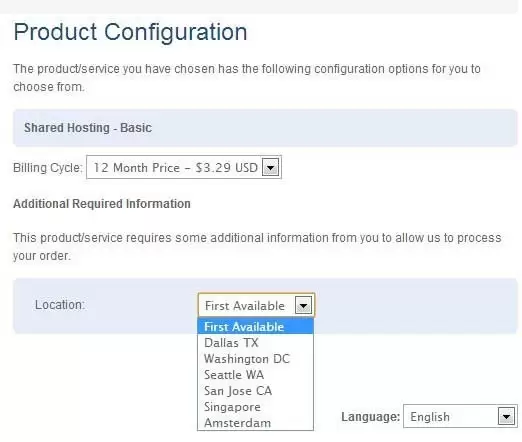The height and width of the screenshot is (442, 522).
Task: Click the Billing Cycle dropdown arrow button
Action: click(x=270, y=167)
